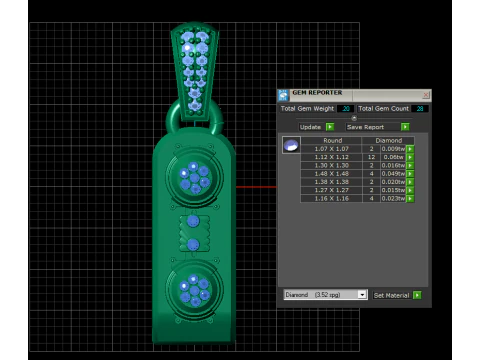Select the 1.12 X 1.12 size cell

332,157
